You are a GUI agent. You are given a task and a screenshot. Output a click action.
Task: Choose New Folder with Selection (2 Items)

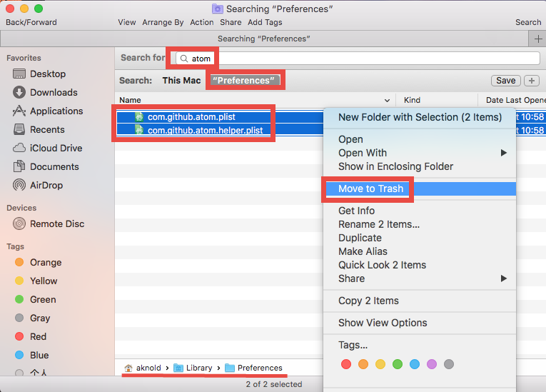click(x=420, y=117)
